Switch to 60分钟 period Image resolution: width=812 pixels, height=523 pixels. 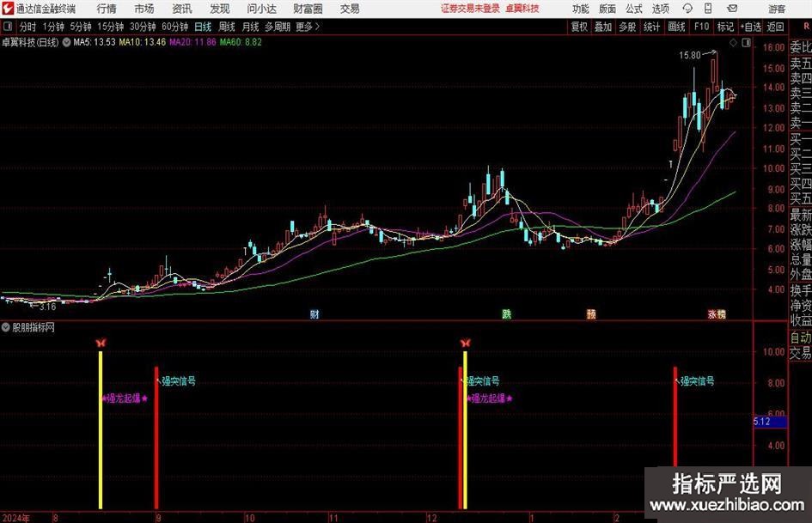[x=174, y=27]
